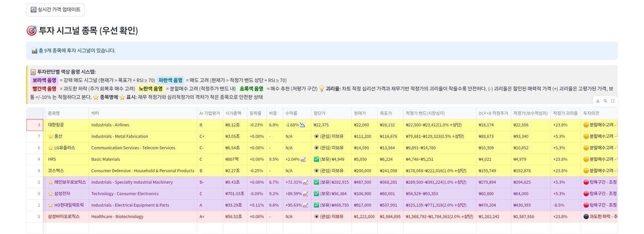This screenshot has width=644, height=234.
Task: Click the 삼성전자 stock name cell
Action: click(x=66, y=193)
